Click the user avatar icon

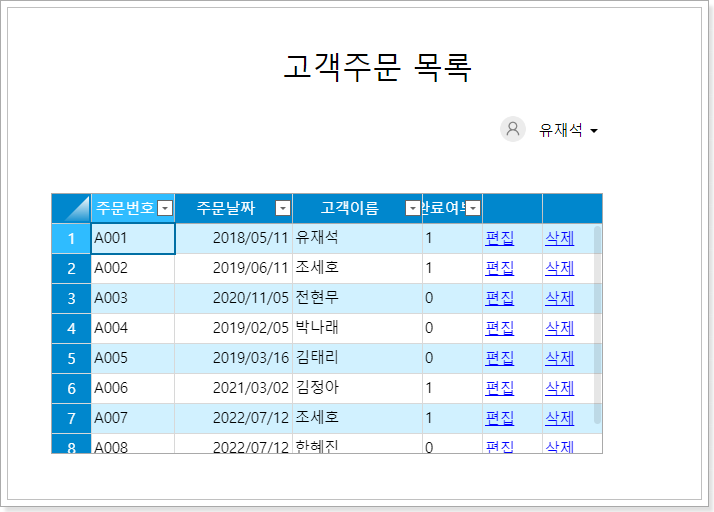point(513,129)
